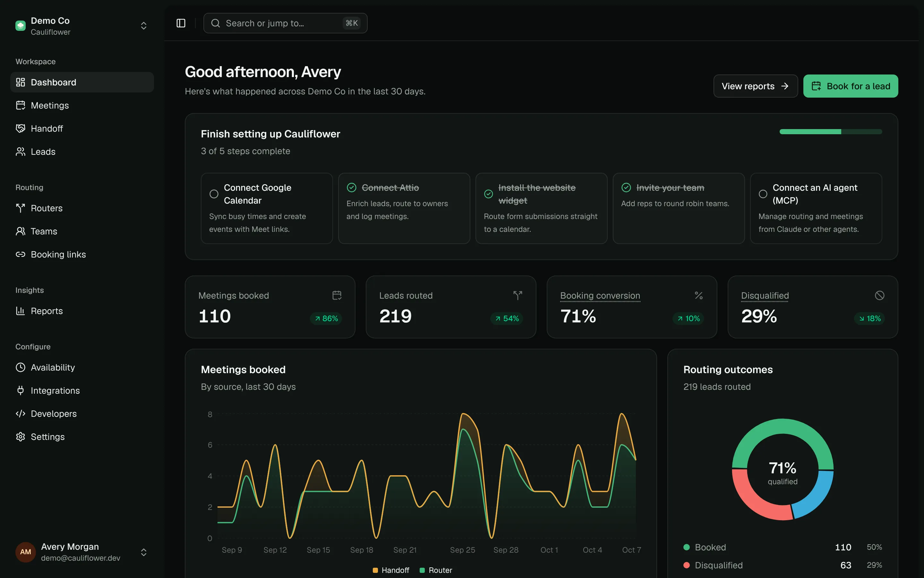Toggle the Handoff series in chart legend

[x=391, y=570]
